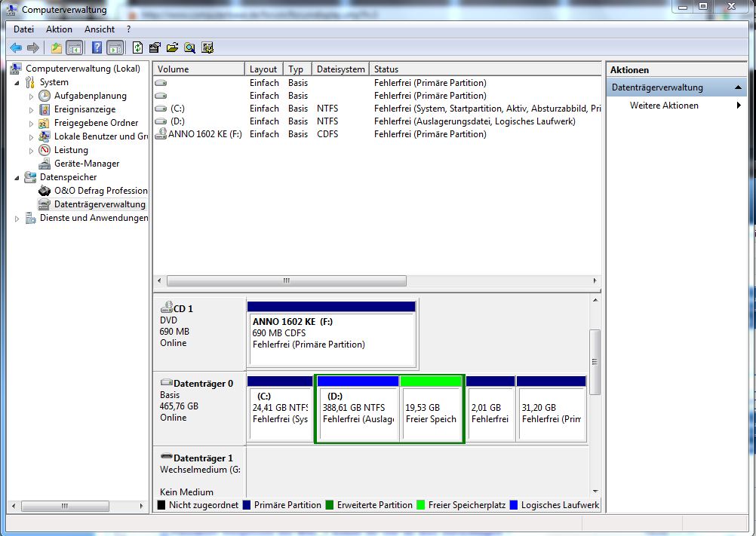
Task: Toggle the console tree pane icon
Action: pyautogui.click(x=74, y=47)
